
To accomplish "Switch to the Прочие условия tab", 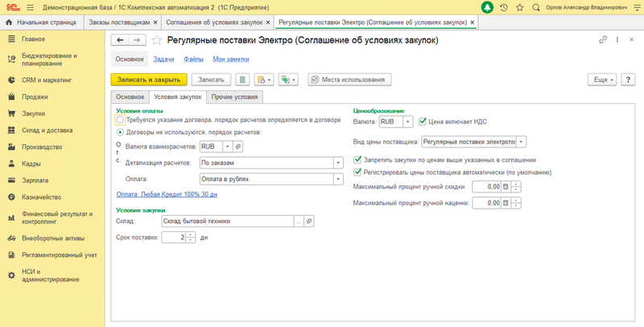I will 234,97.
